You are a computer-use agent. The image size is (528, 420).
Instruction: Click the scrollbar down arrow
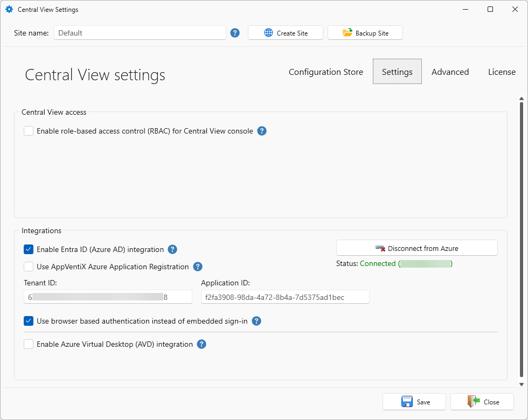pyautogui.click(x=522, y=384)
